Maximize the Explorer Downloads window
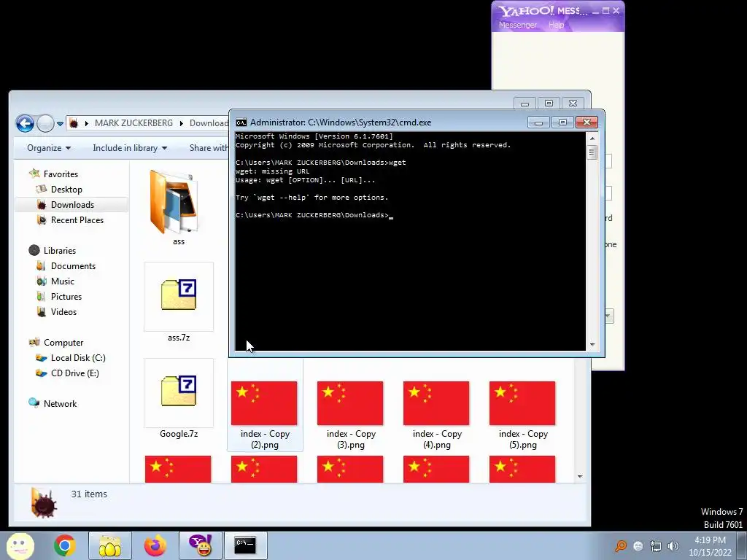The image size is (747, 560). (549, 104)
